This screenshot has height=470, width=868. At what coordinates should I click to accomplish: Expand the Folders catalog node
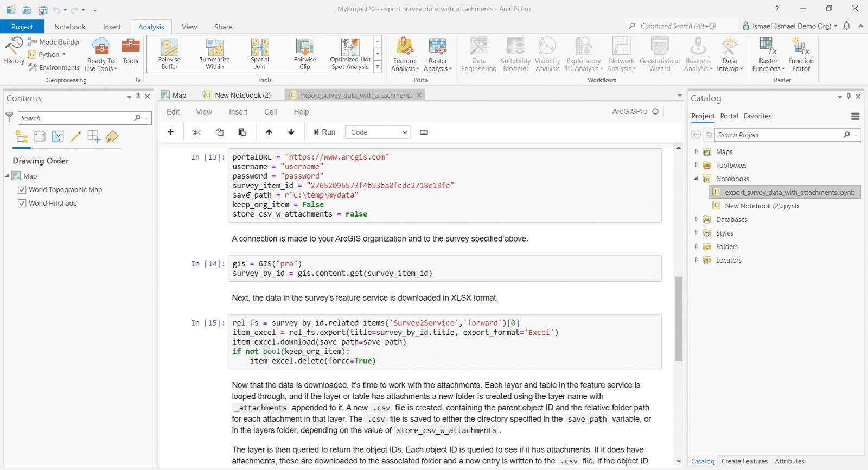click(697, 246)
